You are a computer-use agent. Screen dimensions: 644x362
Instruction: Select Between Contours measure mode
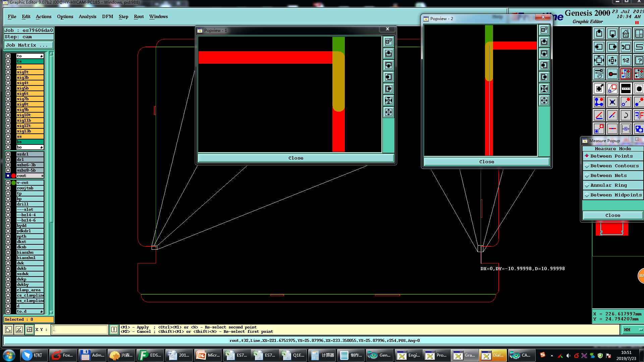click(x=614, y=166)
